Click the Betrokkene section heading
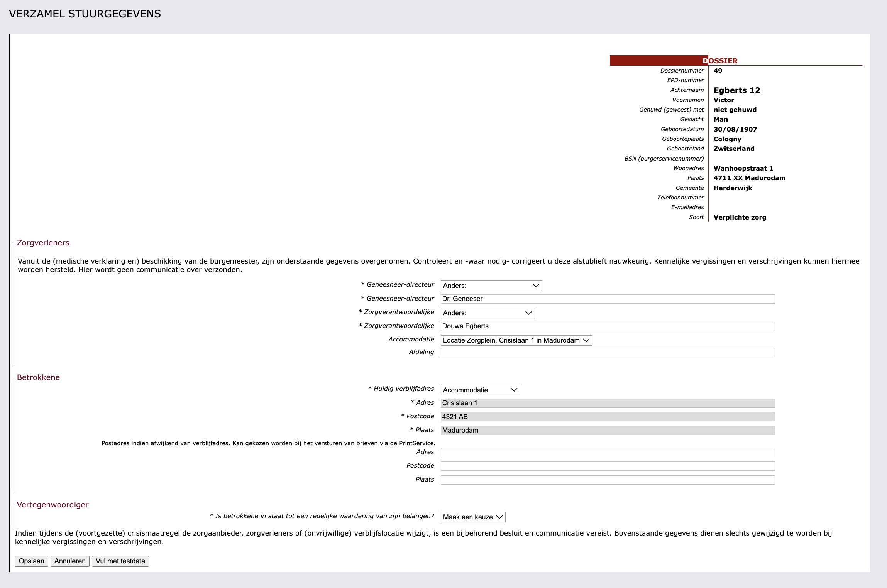Screen dimensions: 887x588 38,377
